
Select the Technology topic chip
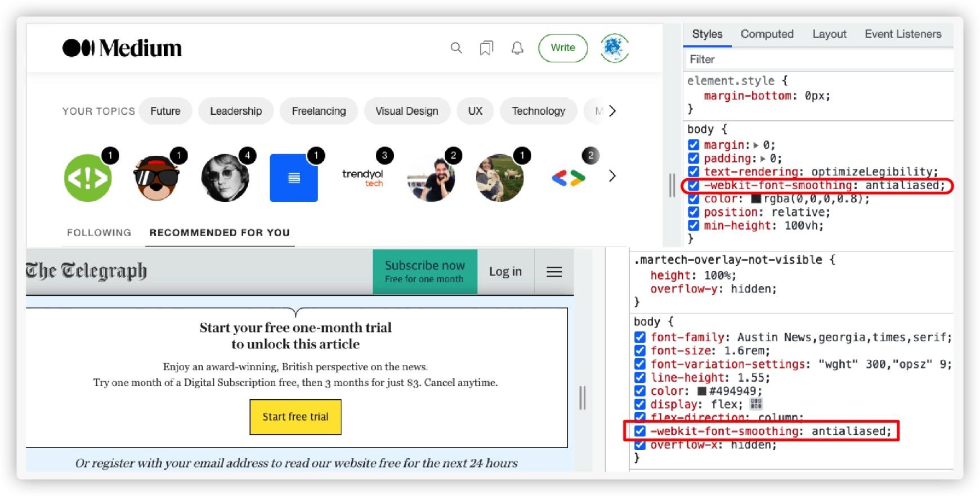point(538,111)
